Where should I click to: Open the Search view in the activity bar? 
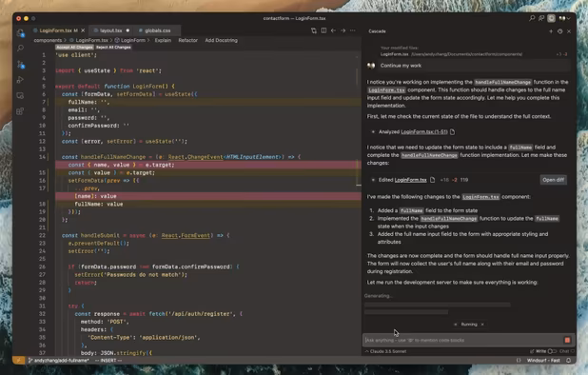[x=20, y=48]
